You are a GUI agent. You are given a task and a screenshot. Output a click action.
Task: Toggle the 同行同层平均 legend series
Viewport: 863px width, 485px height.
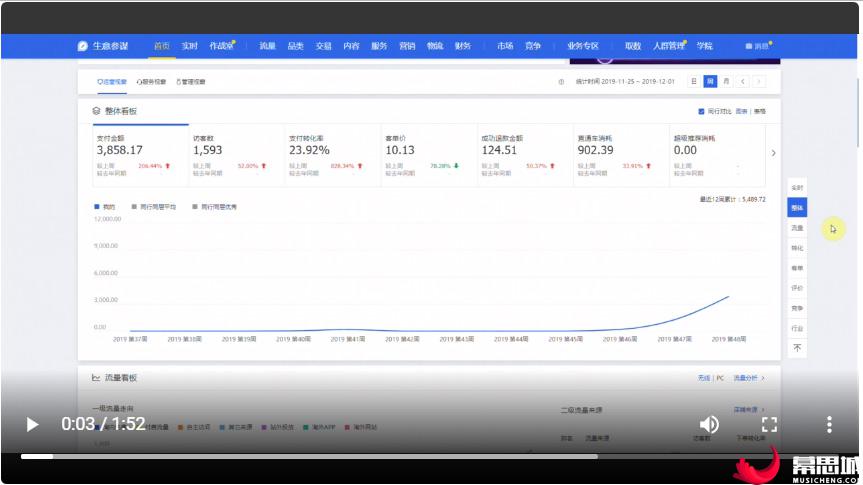coord(154,207)
